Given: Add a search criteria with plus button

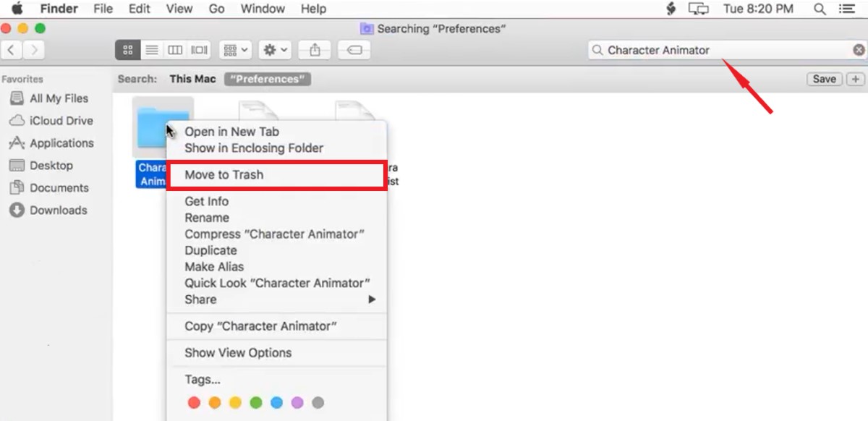Looking at the screenshot, I should tap(856, 79).
